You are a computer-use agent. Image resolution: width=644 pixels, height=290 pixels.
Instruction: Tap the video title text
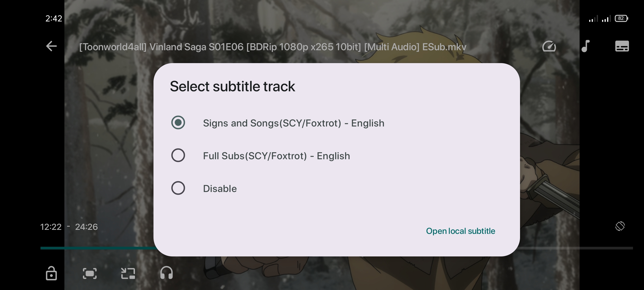click(272, 47)
